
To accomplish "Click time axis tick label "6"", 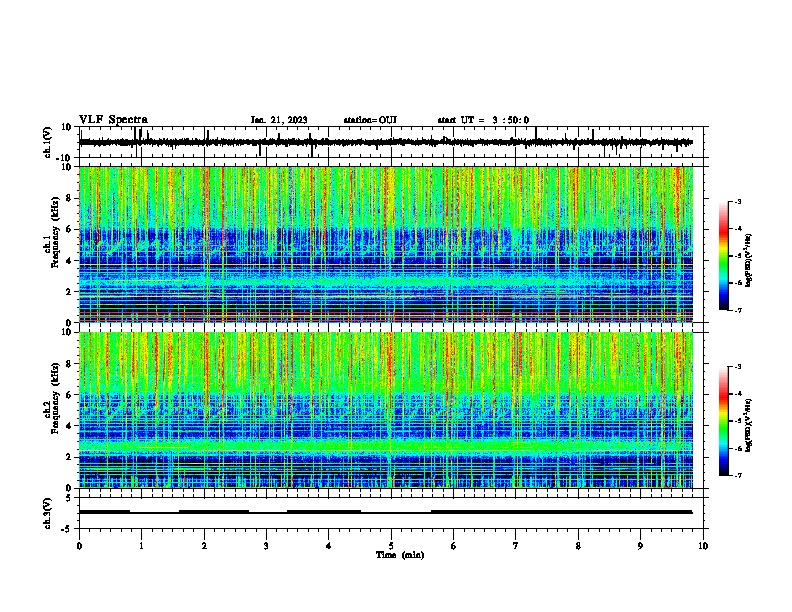I will pos(454,546).
